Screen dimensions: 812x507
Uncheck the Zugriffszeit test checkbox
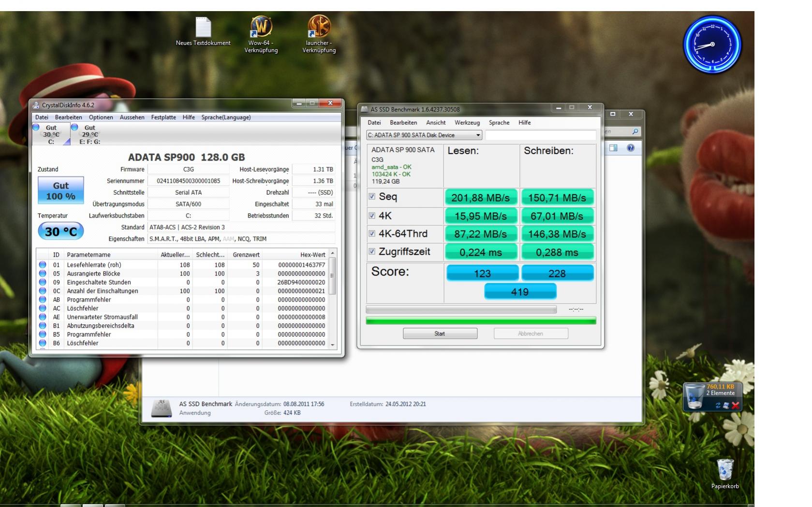372,251
